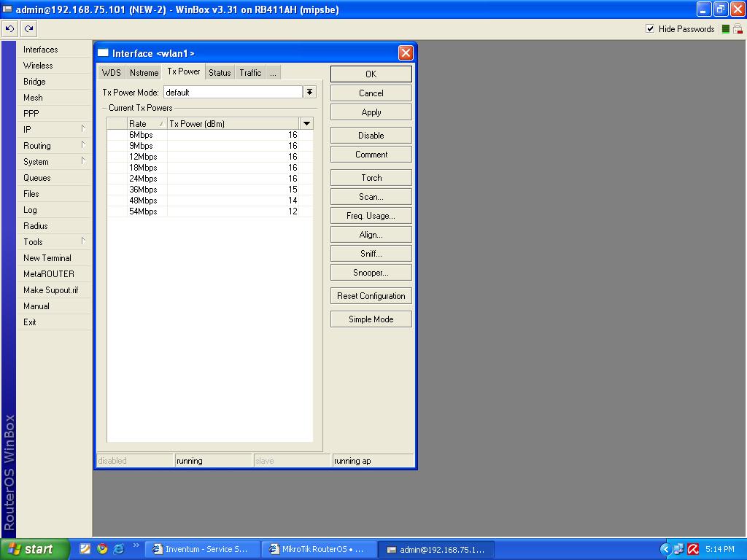Switch to the Nstreme tab
Viewport: 747px width, 560px height.
click(x=144, y=72)
